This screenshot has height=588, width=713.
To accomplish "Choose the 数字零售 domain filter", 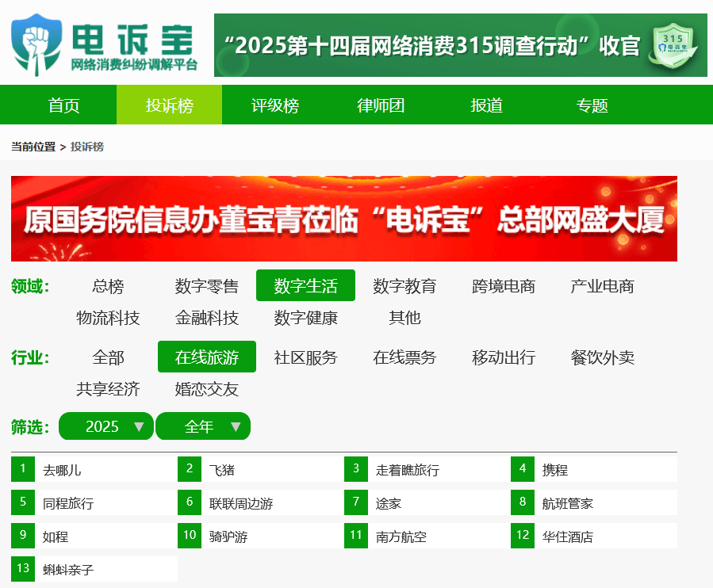I will [206, 286].
